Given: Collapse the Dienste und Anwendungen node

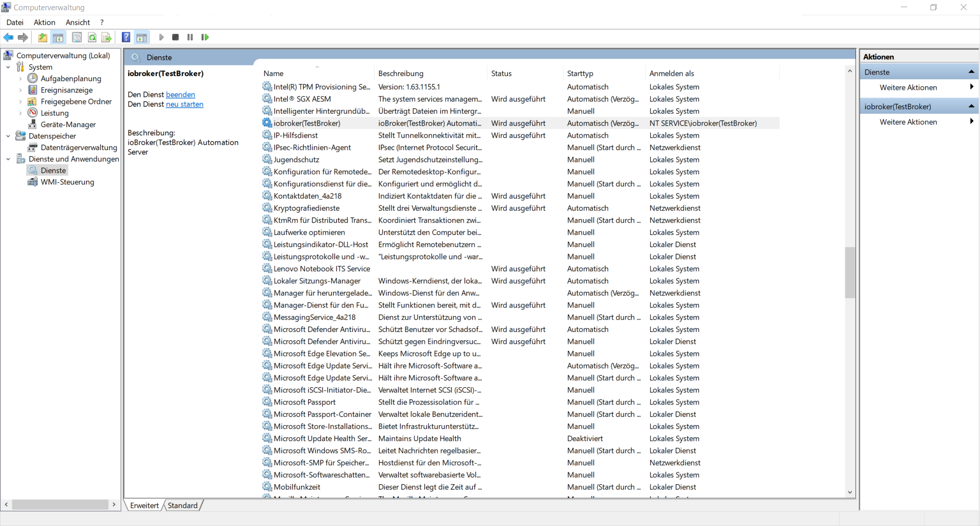Looking at the screenshot, I should pos(8,159).
